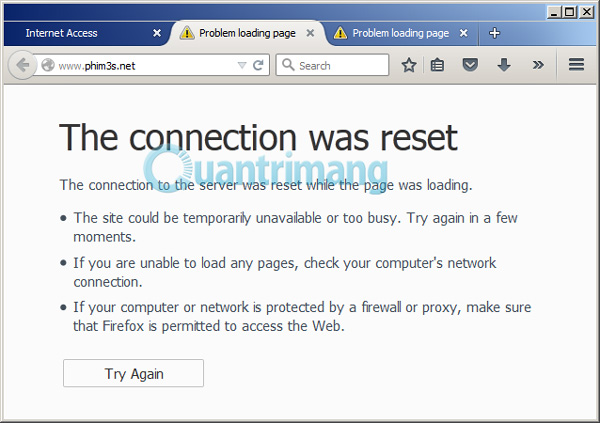
Task: Click the globe site identity icon
Action: tap(47, 65)
